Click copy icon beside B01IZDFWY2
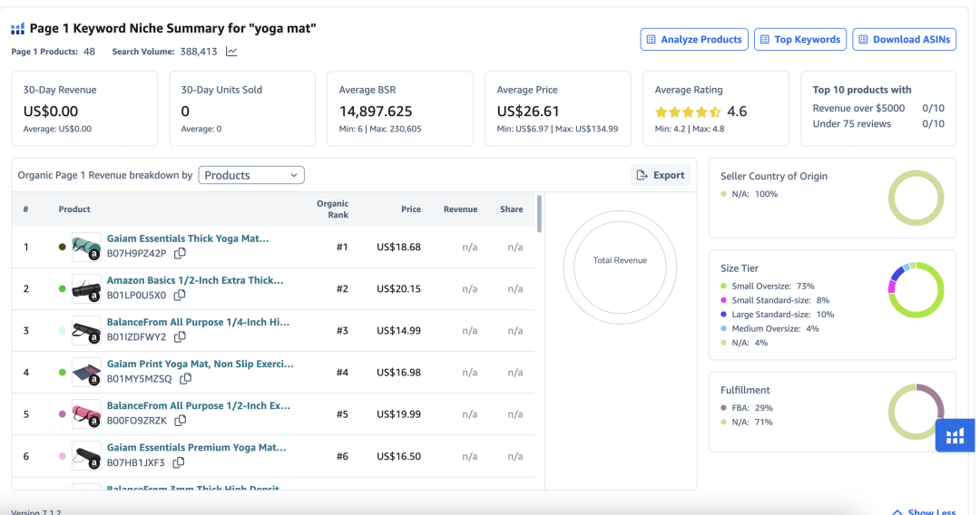This screenshot has height=515, width=980. pos(180,337)
